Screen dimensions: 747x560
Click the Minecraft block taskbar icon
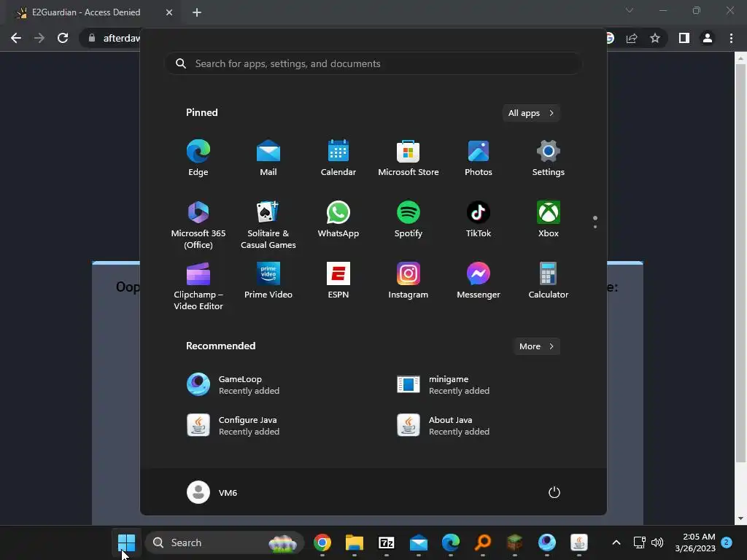[x=514, y=542]
